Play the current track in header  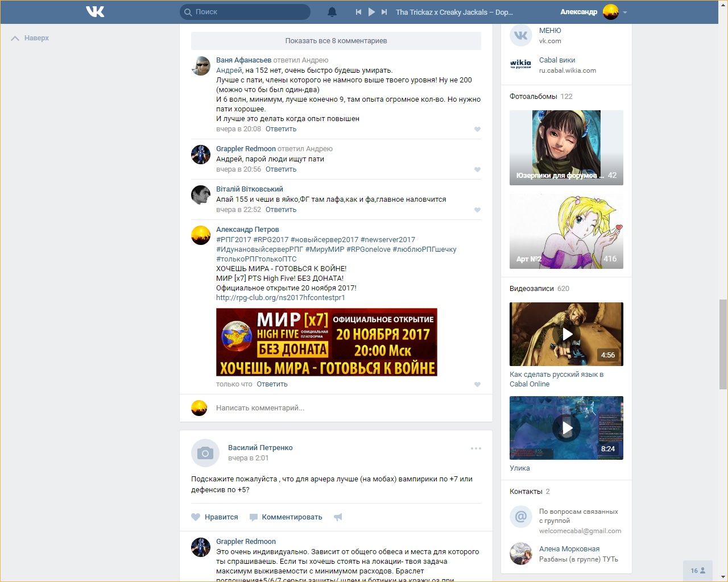coord(371,12)
